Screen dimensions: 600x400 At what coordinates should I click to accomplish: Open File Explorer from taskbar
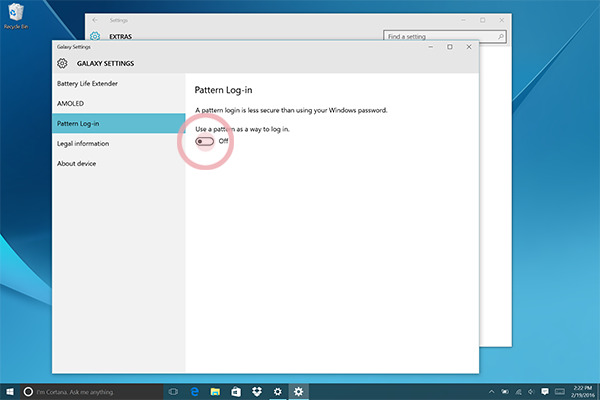click(215, 392)
